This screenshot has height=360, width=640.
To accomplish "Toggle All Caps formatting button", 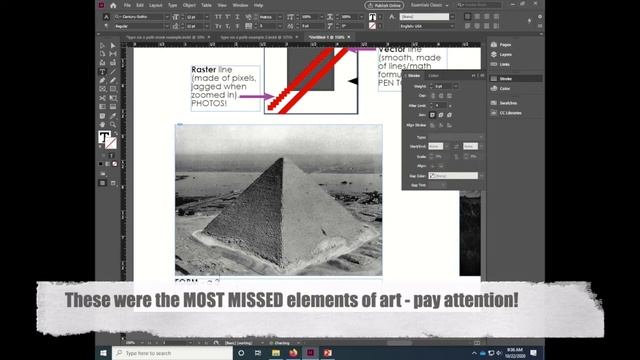I will (218, 17).
